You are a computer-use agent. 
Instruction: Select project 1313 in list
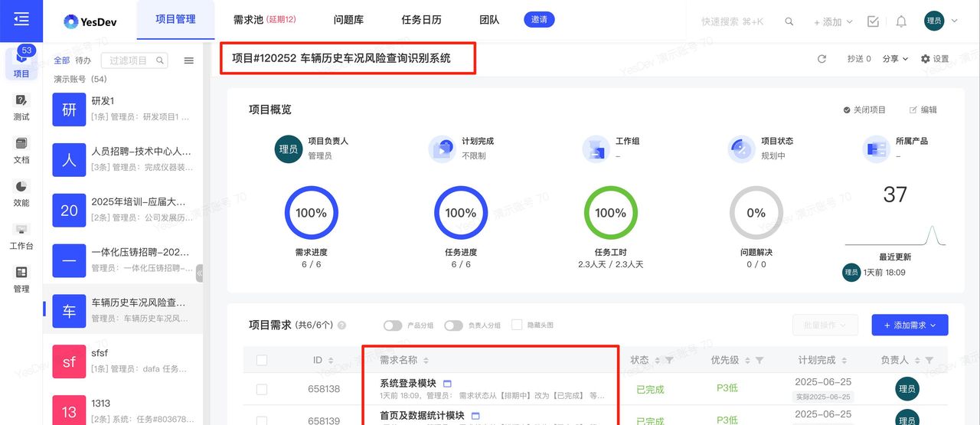(x=123, y=410)
